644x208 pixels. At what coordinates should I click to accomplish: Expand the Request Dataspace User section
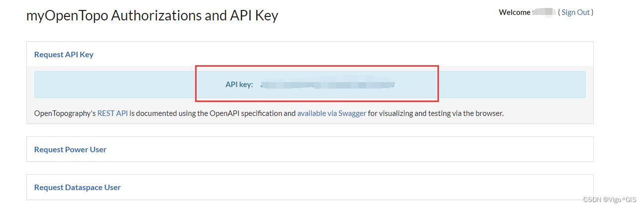(77, 187)
